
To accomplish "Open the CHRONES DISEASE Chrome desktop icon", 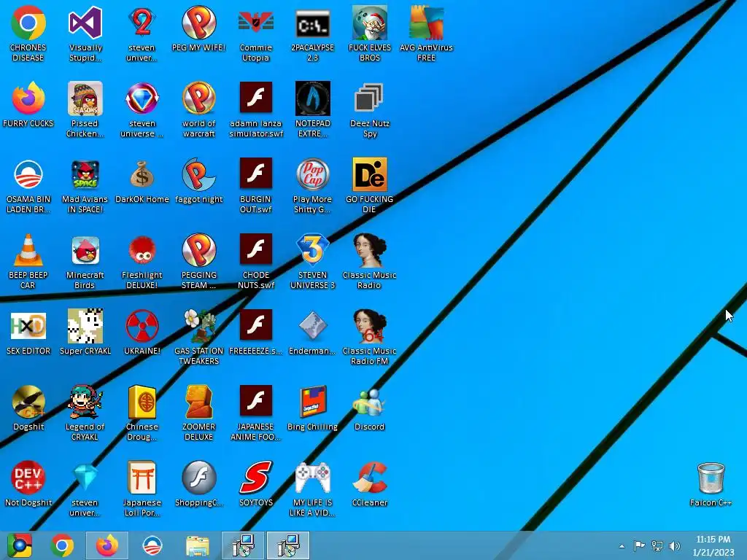I will click(28, 23).
